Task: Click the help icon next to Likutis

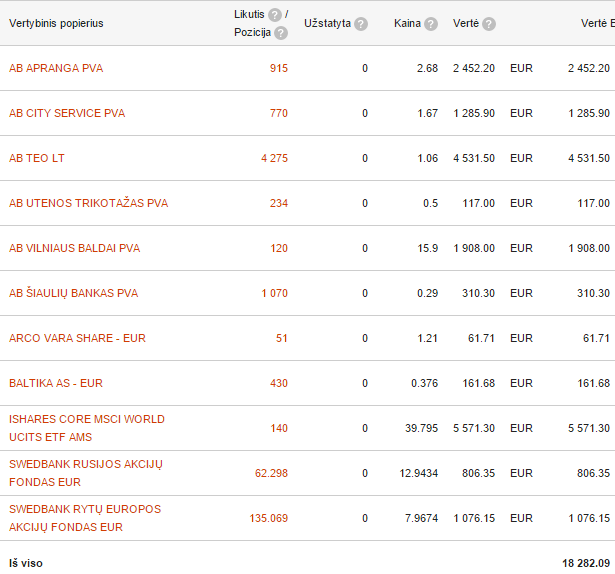Action: coord(275,15)
